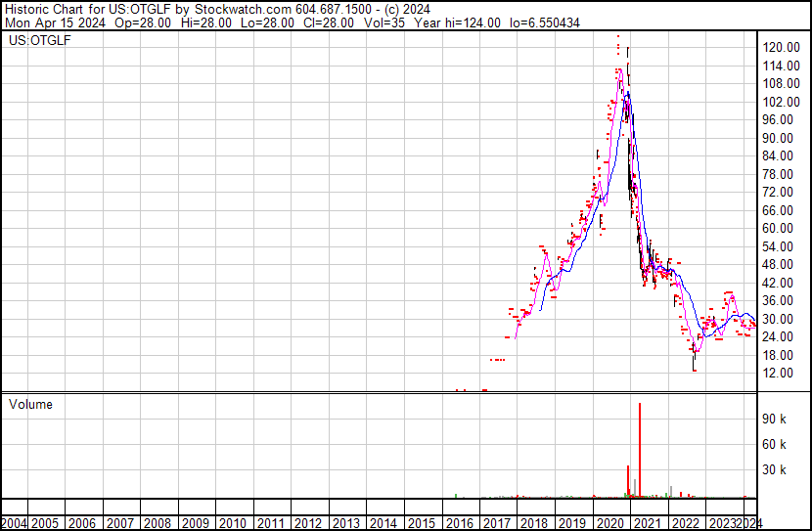The width and height of the screenshot is (812, 531).
Task: Click the 114.00 price axis label
Action: tap(782, 66)
